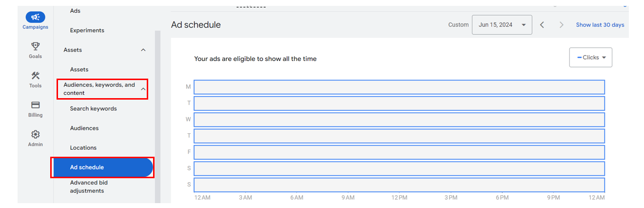The height and width of the screenshot is (208, 644).
Task: Collapse Audiences, keywords, and content section
Action: tap(143, 89)
